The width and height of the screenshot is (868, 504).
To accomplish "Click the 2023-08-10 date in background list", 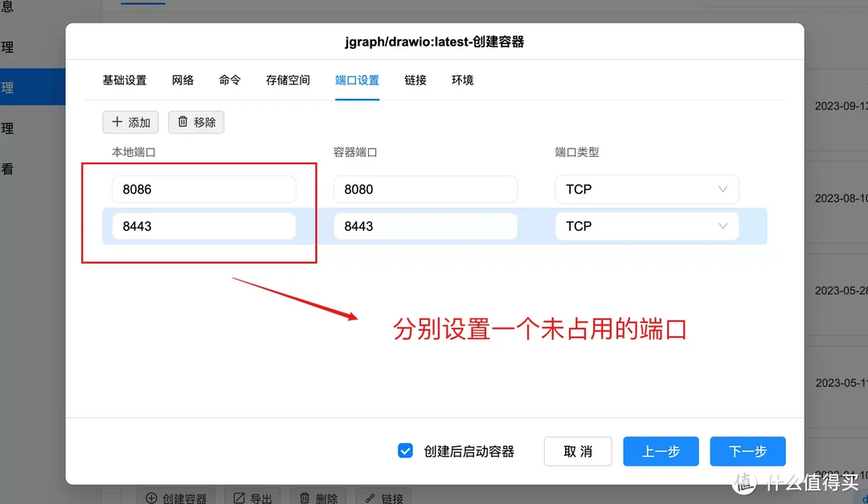I will tap(841, 199).
